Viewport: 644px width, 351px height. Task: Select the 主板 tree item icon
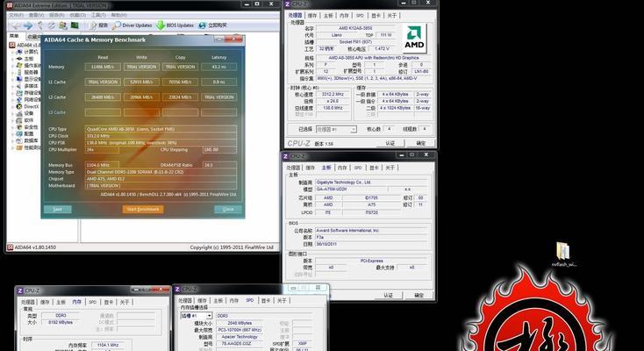(19, 59)
